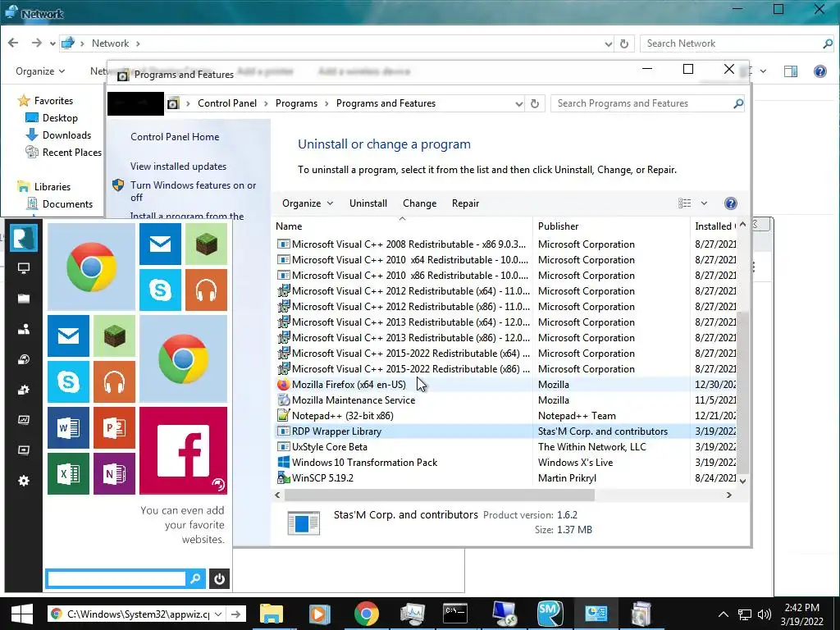Click the network icon in the system tray
The image size is (840, 630).
(x=745, y=614)
